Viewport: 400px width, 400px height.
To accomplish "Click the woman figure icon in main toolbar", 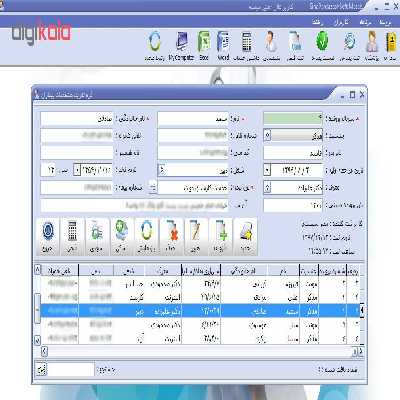I will tap(372, 42).
